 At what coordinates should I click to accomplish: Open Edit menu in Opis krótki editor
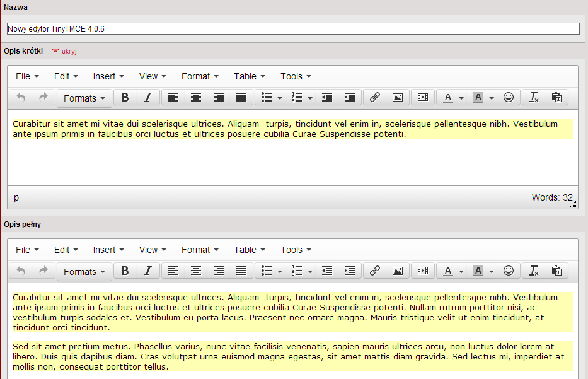tap(66, 76)
